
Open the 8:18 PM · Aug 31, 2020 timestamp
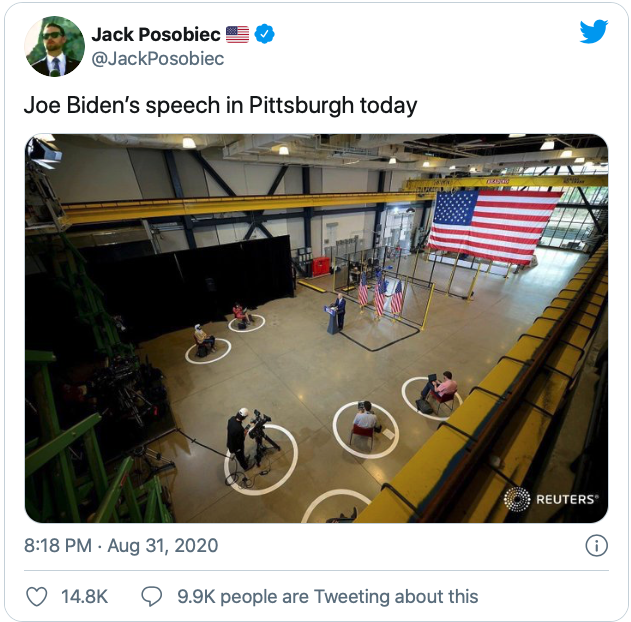click(x=121, y=546)
